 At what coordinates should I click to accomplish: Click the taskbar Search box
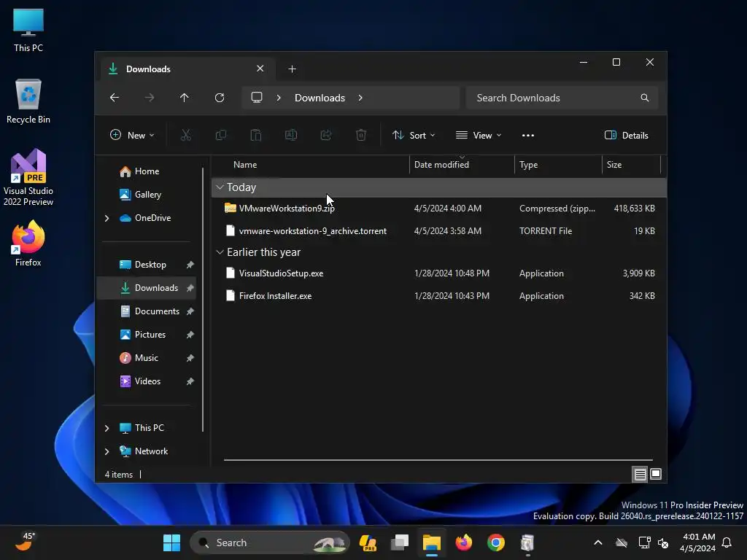[x=270, y=542]
